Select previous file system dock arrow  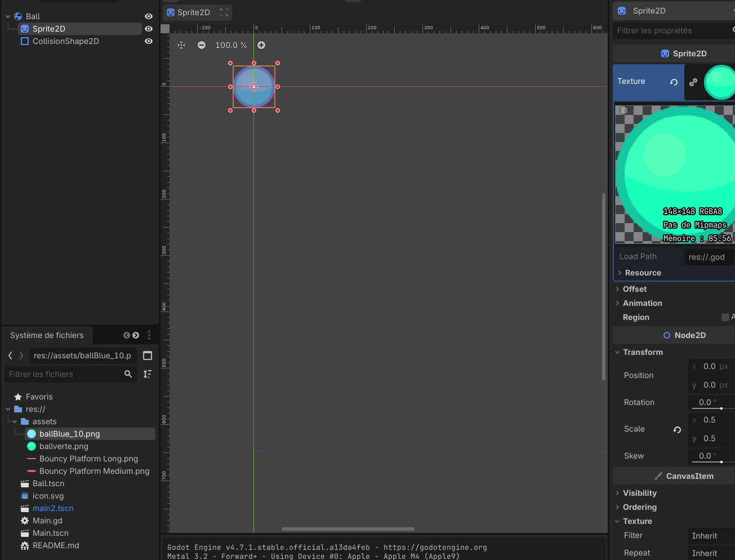pos(127,335)
